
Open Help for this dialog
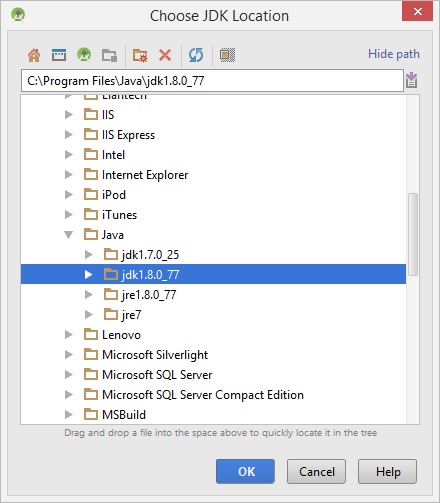(x=387, y=471)
